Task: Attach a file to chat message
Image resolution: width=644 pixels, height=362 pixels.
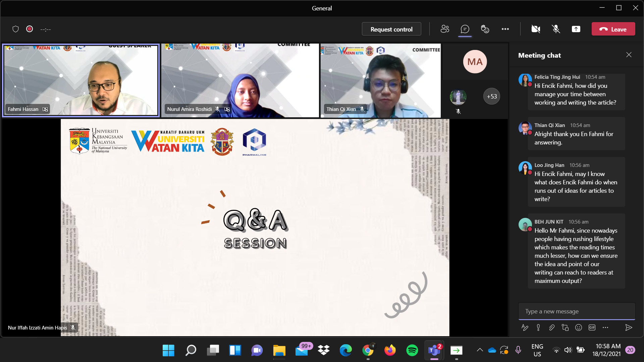Action: pyautogui.click(x=552, y=327)
